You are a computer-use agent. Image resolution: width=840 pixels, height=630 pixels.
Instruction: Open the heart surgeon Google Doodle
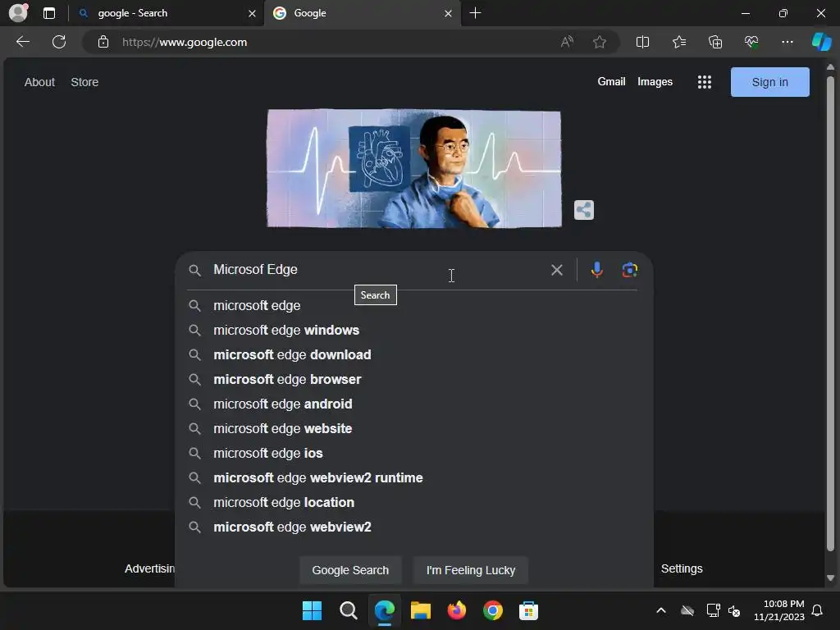(x=414, y=169)
